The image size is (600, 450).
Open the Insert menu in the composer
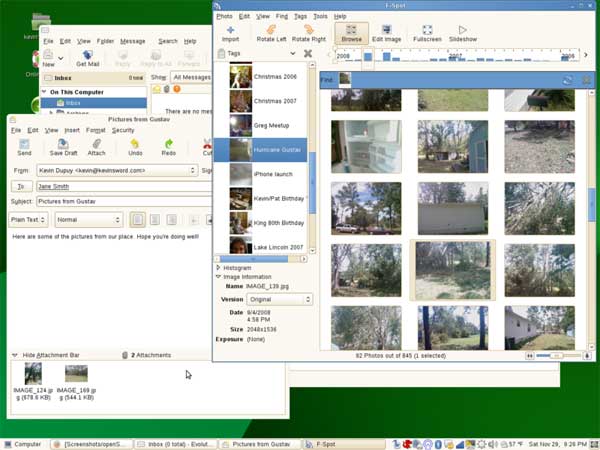(72, 130)
